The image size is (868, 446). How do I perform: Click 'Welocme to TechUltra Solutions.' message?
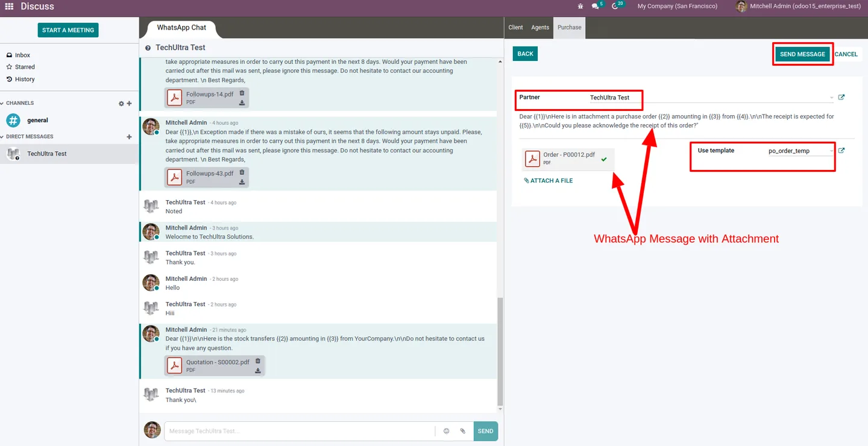pos(210,237)
